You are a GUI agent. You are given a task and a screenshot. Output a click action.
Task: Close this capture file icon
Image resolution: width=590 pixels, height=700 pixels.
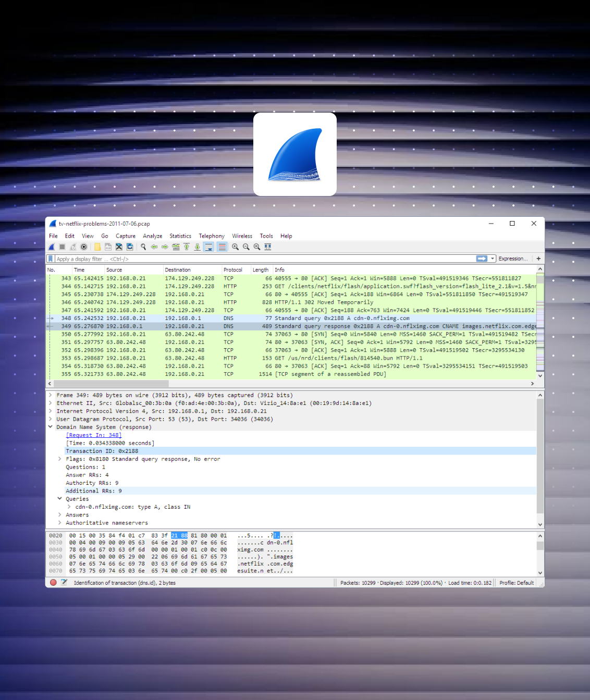click(x=119, y=247)
